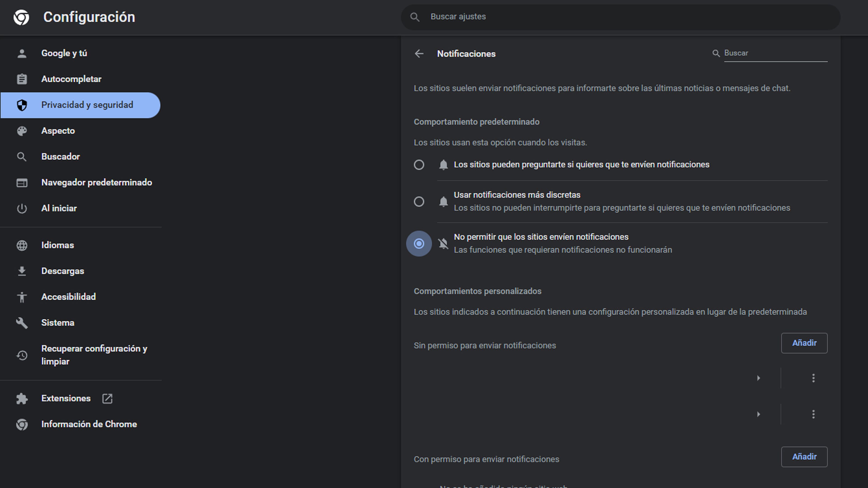Open the Google y tú section
The height and width of the screenshot is (488, 868).
(x=64, y=53)
